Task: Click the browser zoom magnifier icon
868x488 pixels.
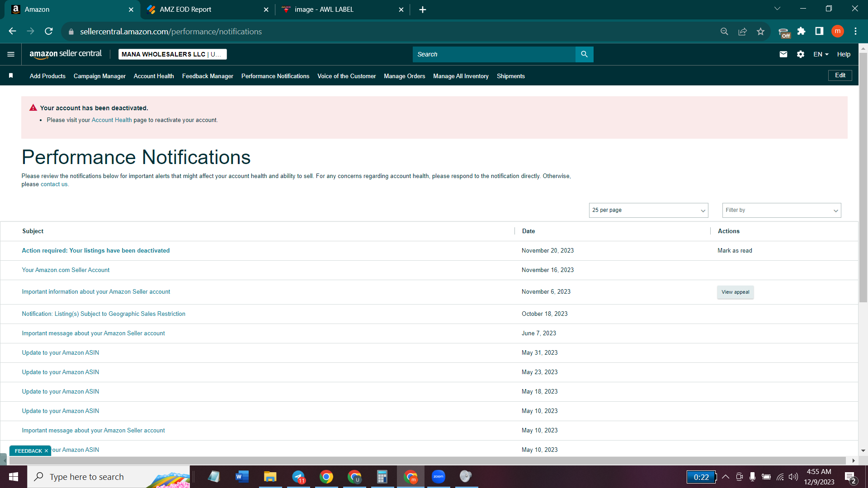Action: pyautogui.click(x=724, y=31)
